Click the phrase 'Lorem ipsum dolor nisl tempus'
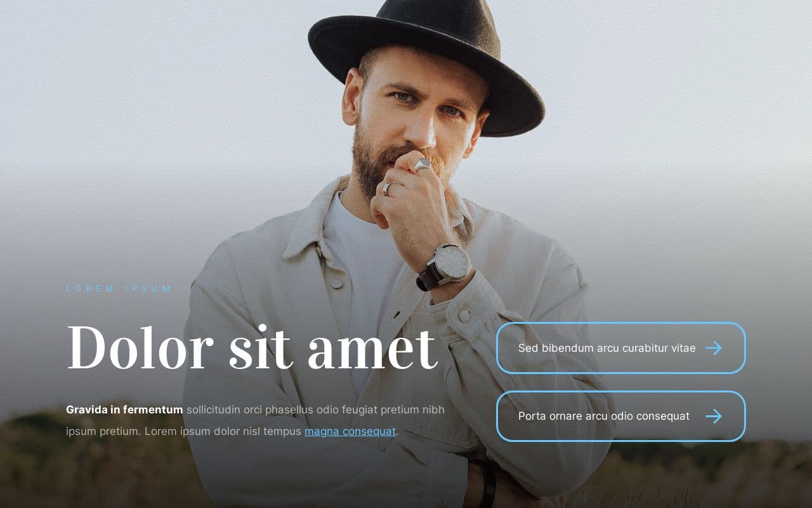The width and height of the screenshot is (812, 508). coord(223,431)
